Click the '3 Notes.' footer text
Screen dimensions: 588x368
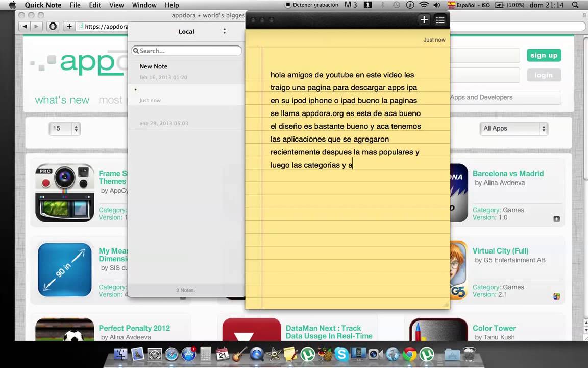(x=186, y=290)
